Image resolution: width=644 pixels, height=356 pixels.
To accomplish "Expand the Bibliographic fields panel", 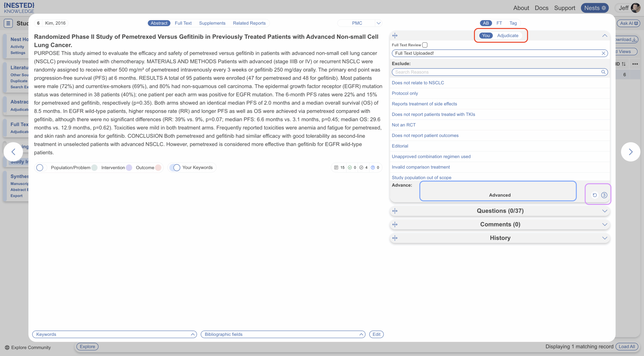I will tap(361, 334).
